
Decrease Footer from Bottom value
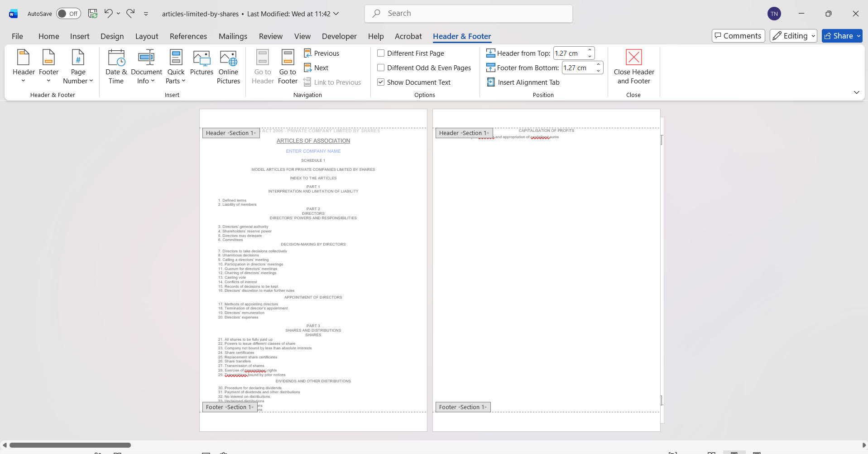click(598, 71)
